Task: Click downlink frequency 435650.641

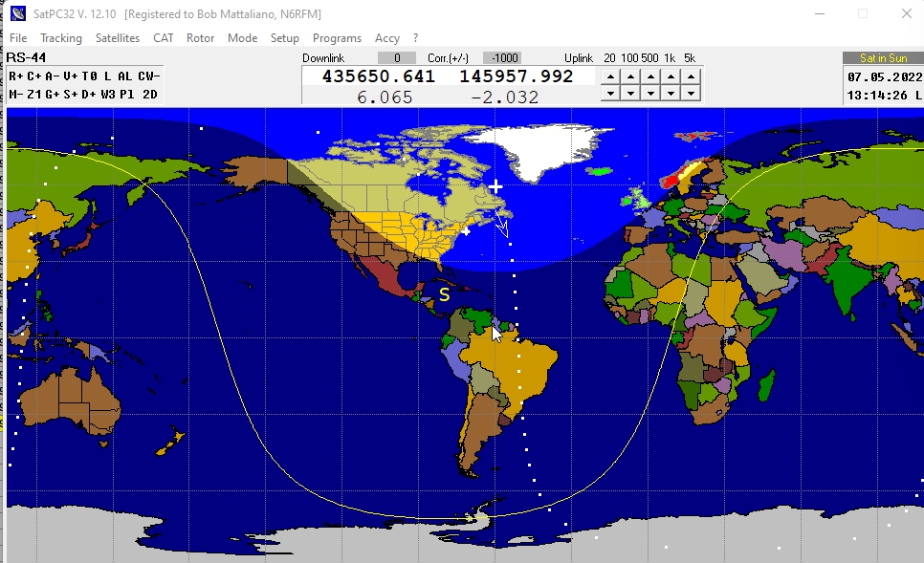Action: 379,76
